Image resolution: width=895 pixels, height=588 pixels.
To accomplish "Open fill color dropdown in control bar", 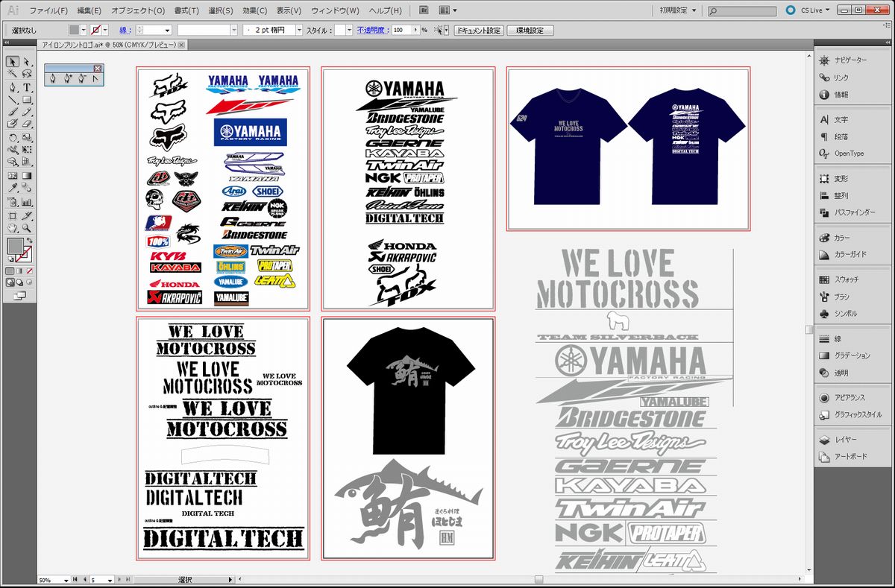I will (x=84, y=30).
